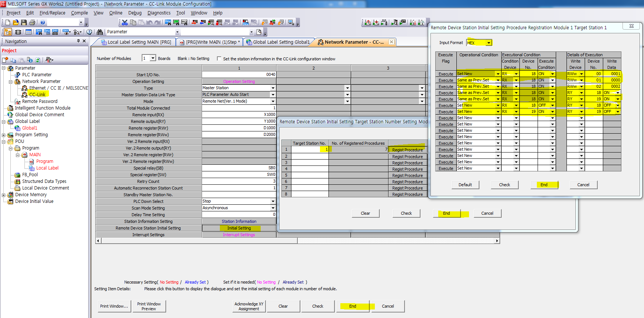
Task: Click the Cut scissors icon
Action: [125, 23]
